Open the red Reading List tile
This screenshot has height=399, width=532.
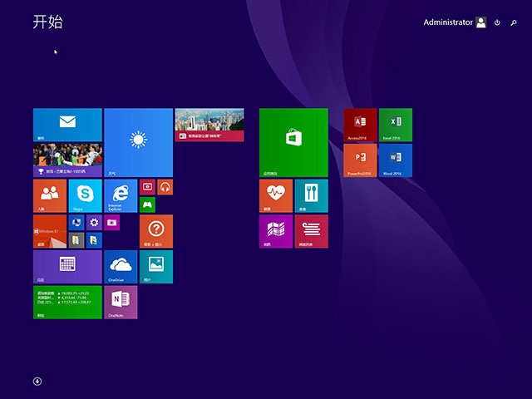pyautogui.click(x=311, y=231)
